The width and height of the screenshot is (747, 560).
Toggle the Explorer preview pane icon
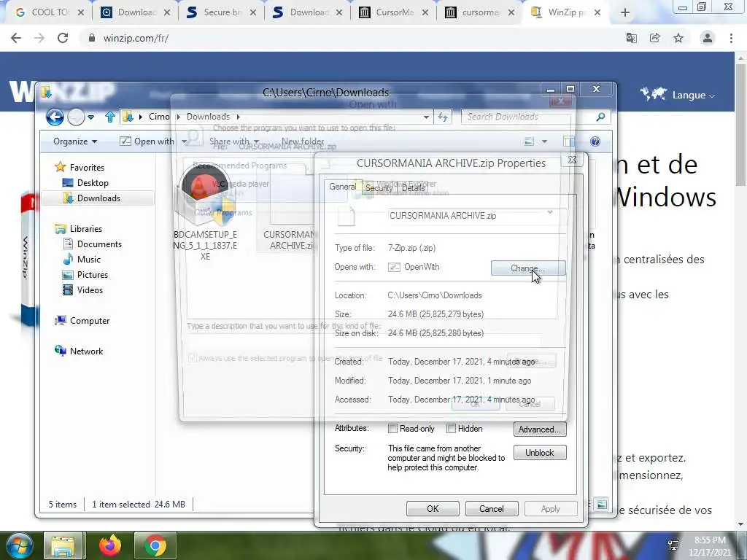pyautogui.click(x=569, y=141)
